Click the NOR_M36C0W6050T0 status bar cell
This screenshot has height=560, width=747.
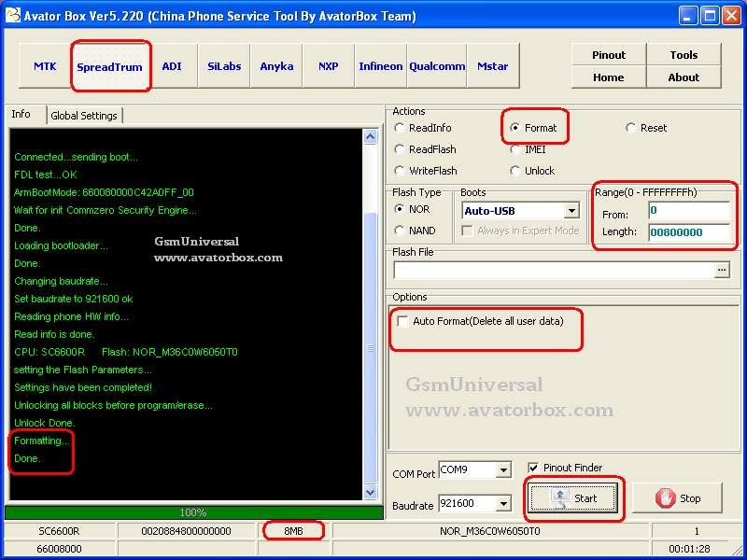click(x=490, y=530)
